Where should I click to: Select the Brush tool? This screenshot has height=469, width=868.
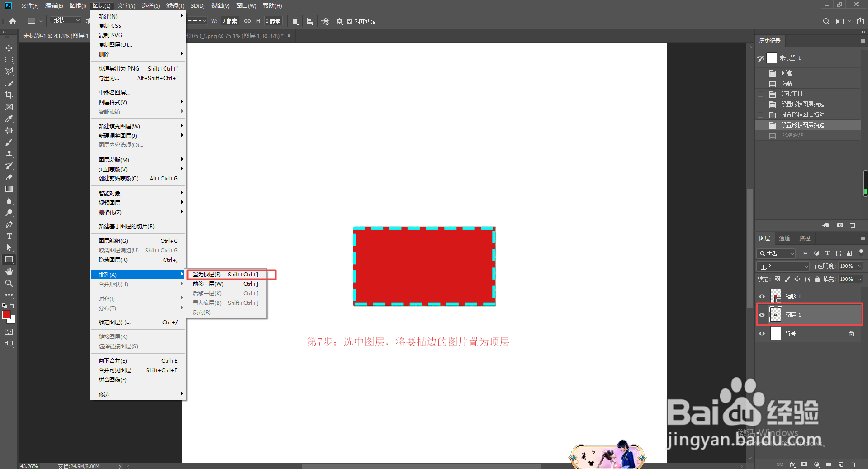click(x=9, y=142)
